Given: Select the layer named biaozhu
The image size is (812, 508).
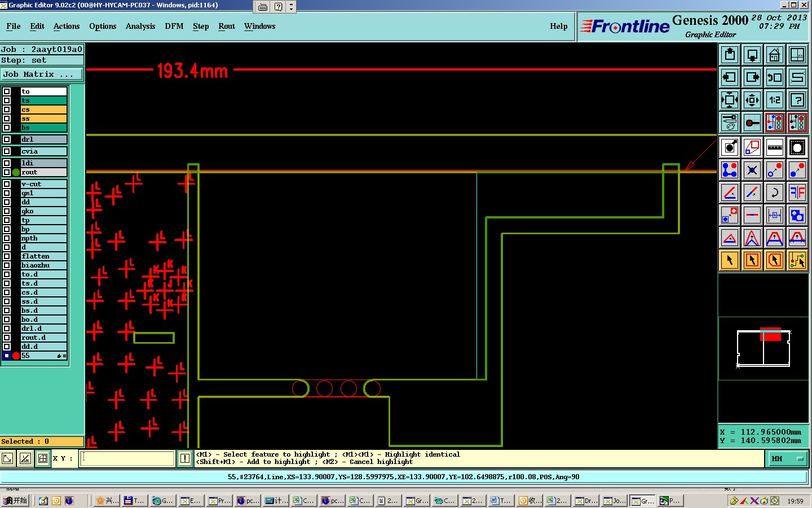Looking at the screenshot, I should (44, 265).
